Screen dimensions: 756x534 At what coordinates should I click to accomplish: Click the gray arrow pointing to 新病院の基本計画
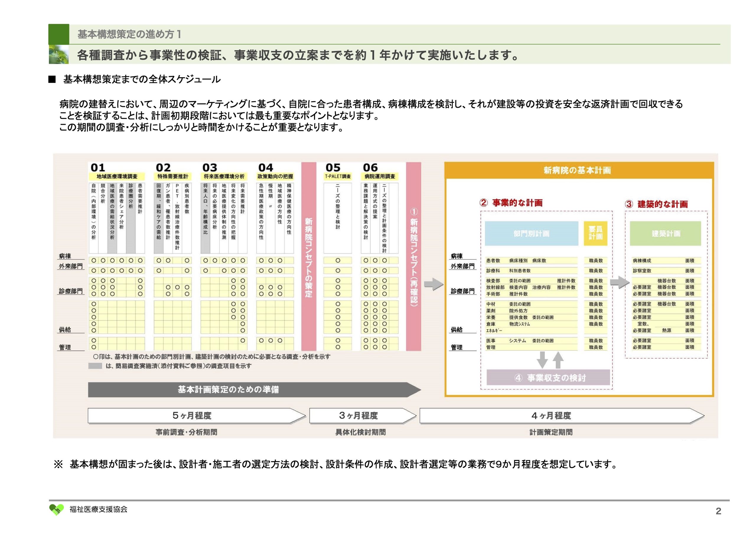pyautogui.click(x=433, y=284)
